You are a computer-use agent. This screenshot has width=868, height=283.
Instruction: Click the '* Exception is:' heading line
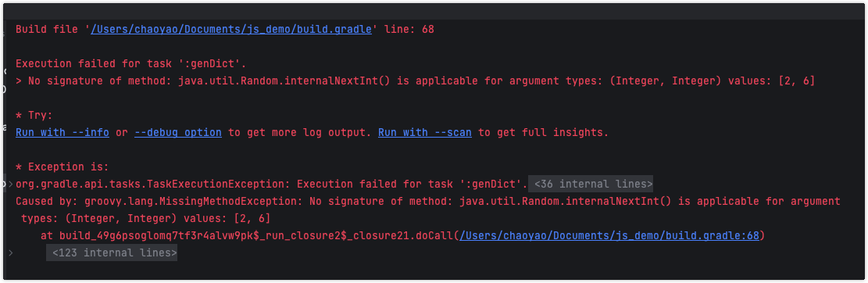click(x=62, y=167)
